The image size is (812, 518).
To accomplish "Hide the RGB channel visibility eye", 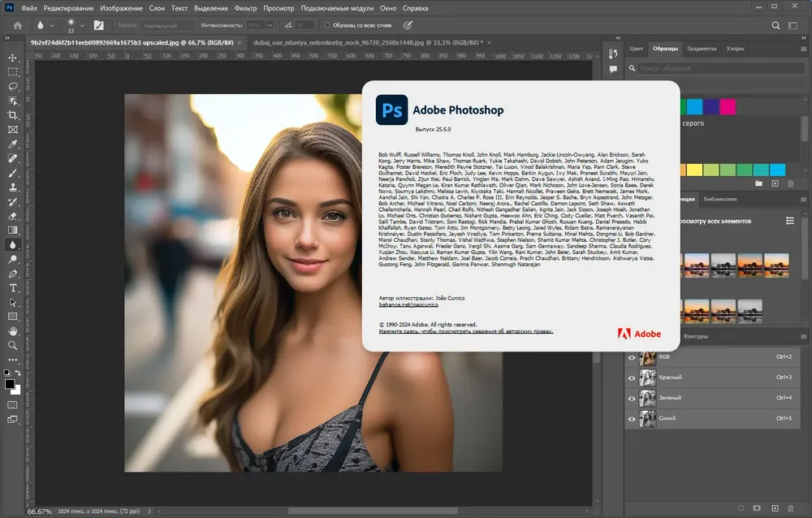I will (x=631, y=357).
